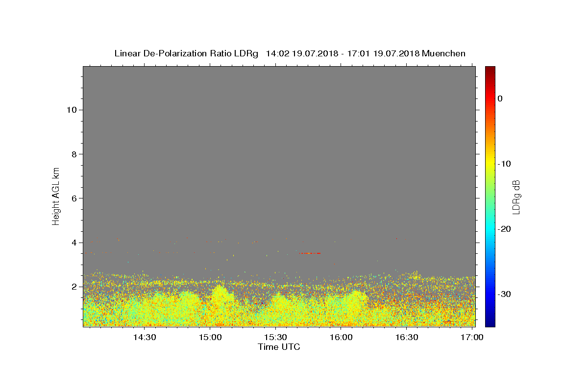
Task: Click the height tick label 8
Action: [73, 154]
